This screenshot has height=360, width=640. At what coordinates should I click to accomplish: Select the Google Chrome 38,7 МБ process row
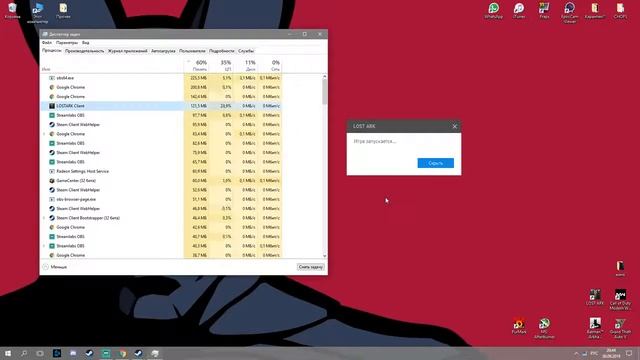pyautogui.click(x=161, y=255)
